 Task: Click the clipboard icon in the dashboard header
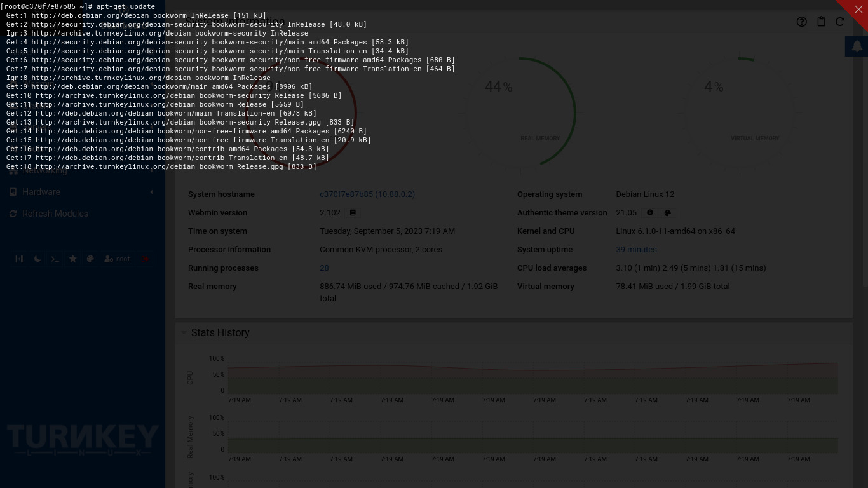point(821,22)
